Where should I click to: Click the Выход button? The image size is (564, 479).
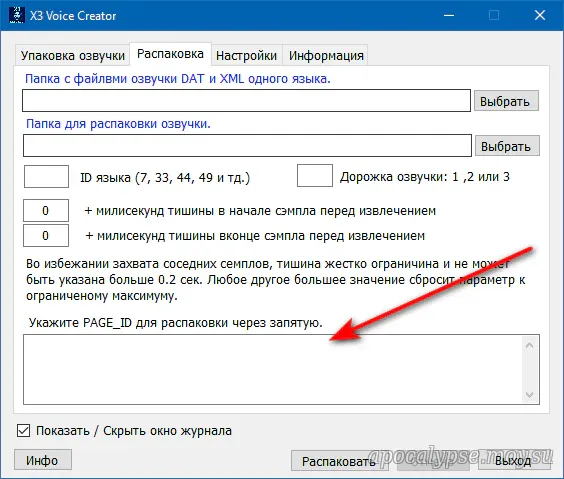coord(514,461)
